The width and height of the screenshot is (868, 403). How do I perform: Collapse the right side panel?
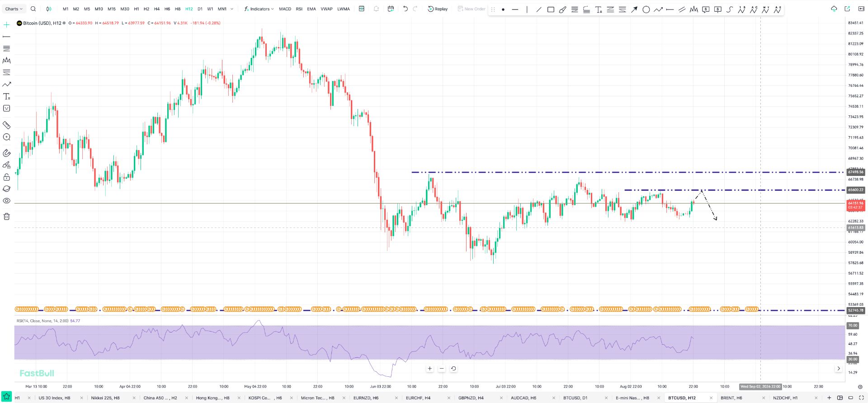pyautogui.click(x=861, y=9)
